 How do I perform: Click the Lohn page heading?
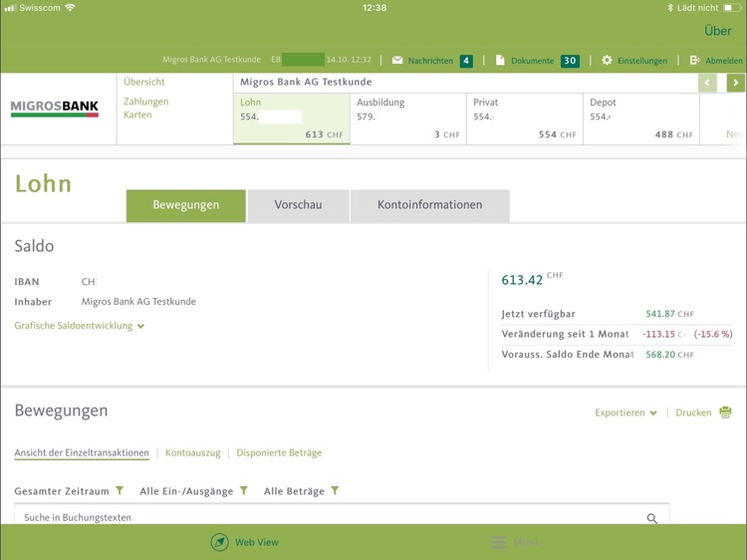pyautogui.click(x=44, y=183)
